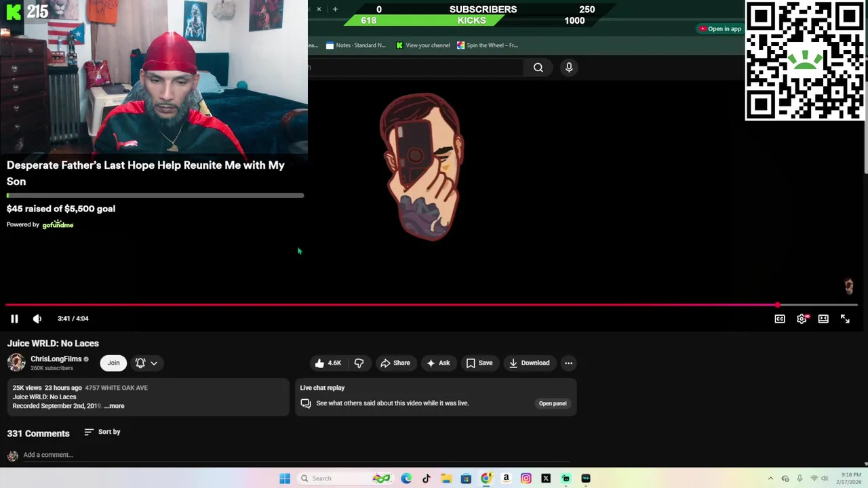The image size is (868, 488).
Task: Click the ChrisLongFilms channel avatar
Action: (16, 363)
